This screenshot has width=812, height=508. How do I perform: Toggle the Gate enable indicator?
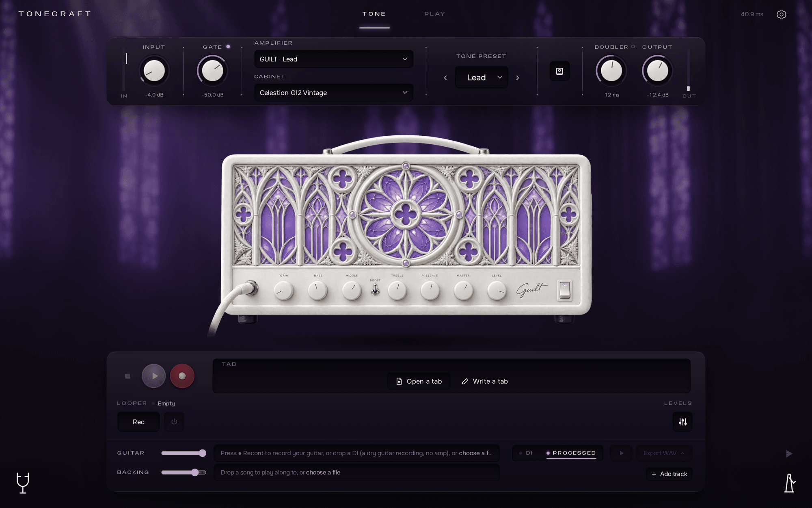point(228,47)
